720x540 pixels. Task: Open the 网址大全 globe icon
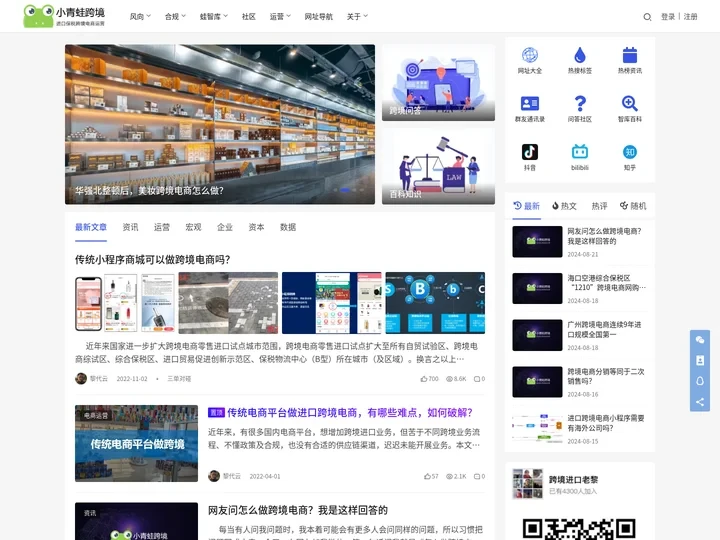529,55
